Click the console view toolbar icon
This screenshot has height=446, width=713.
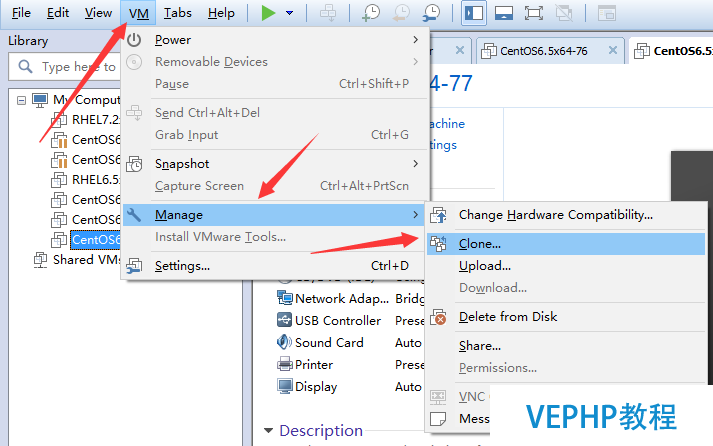(x=607, y=13)
